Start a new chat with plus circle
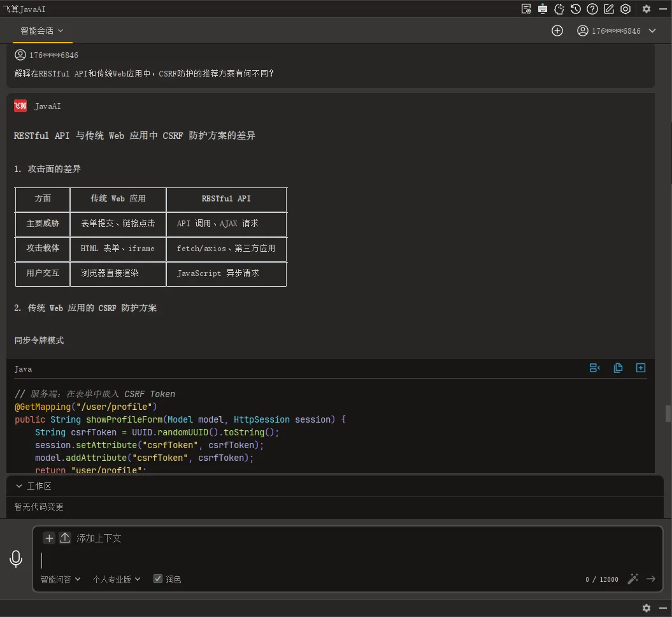The height and width of the screenshot is (617, 672). 557,31
